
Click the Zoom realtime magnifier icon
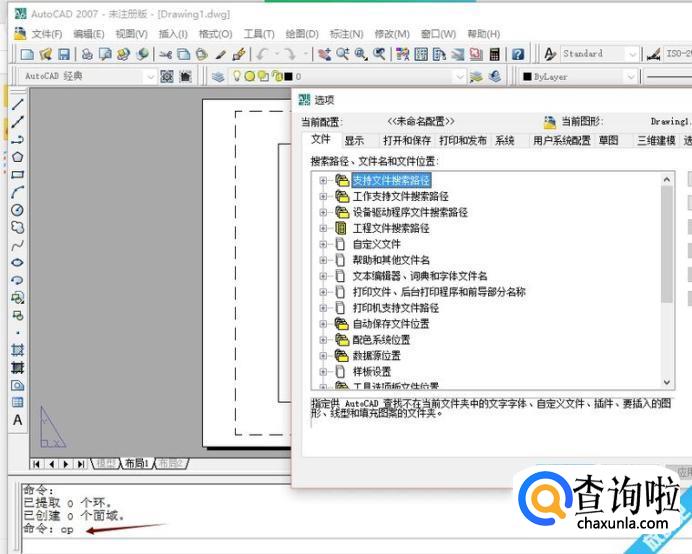[342, 54]
